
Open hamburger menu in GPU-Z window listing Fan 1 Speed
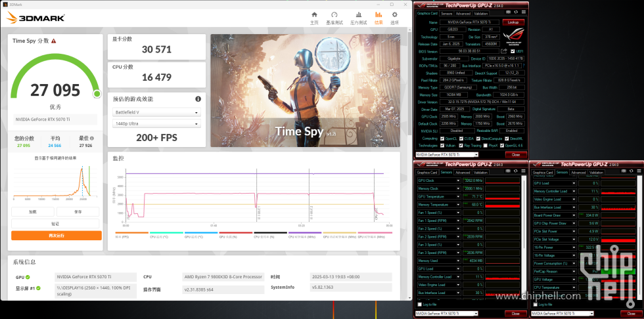[523, 172]
